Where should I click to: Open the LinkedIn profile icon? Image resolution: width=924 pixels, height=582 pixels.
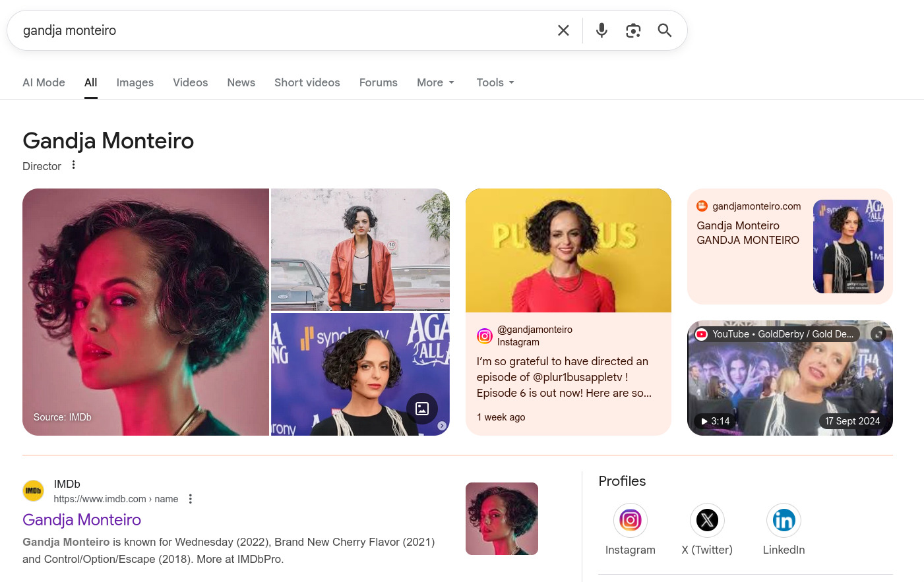coord(784,521)
